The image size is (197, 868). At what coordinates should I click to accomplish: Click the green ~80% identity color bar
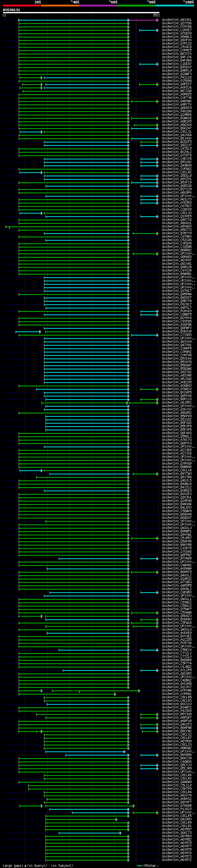point(137,6)
